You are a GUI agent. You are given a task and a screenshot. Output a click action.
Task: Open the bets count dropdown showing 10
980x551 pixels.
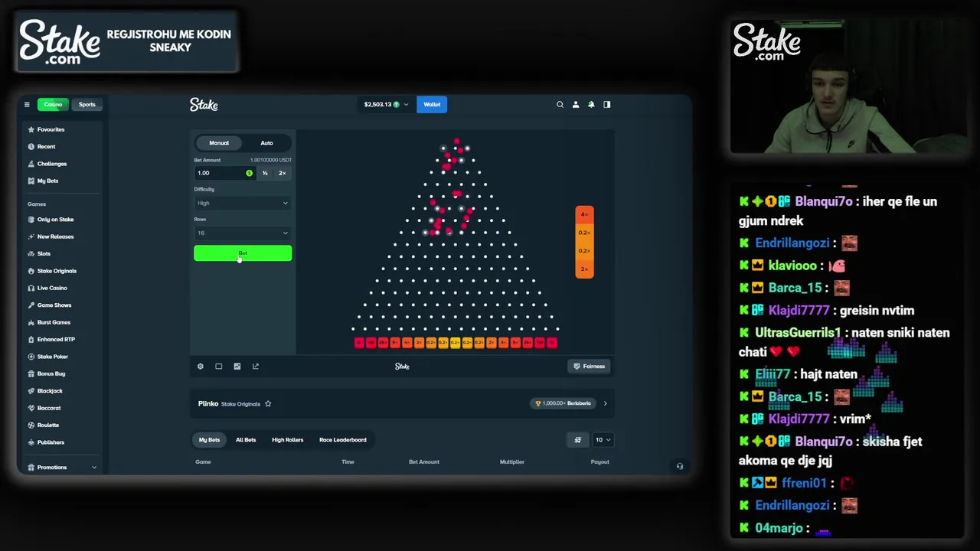pyautogui.click(x=603, y=440)
